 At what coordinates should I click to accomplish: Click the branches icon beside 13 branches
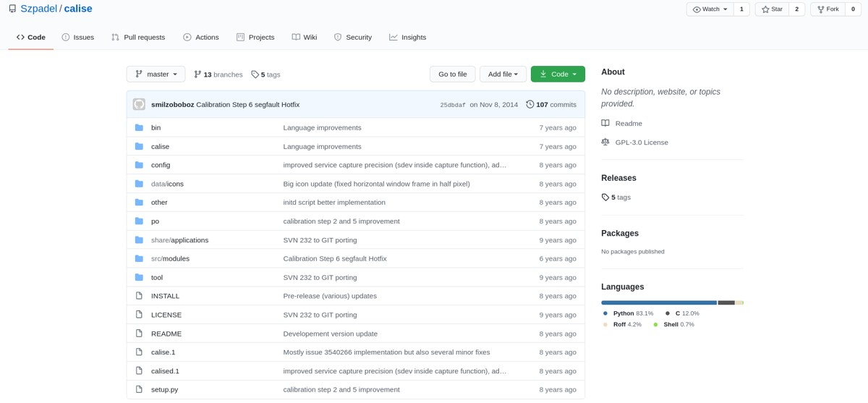[x=197, y=75]
